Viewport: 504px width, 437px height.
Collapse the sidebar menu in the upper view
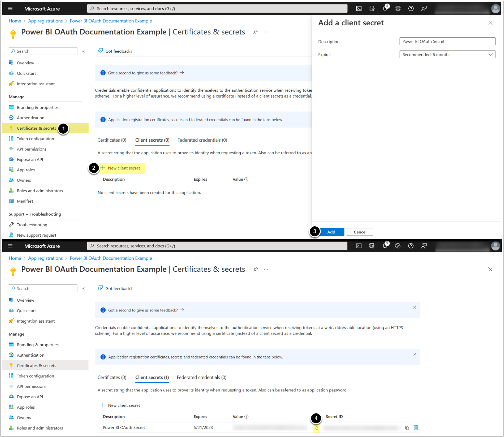pyautogui.click(x=83, y=51)
